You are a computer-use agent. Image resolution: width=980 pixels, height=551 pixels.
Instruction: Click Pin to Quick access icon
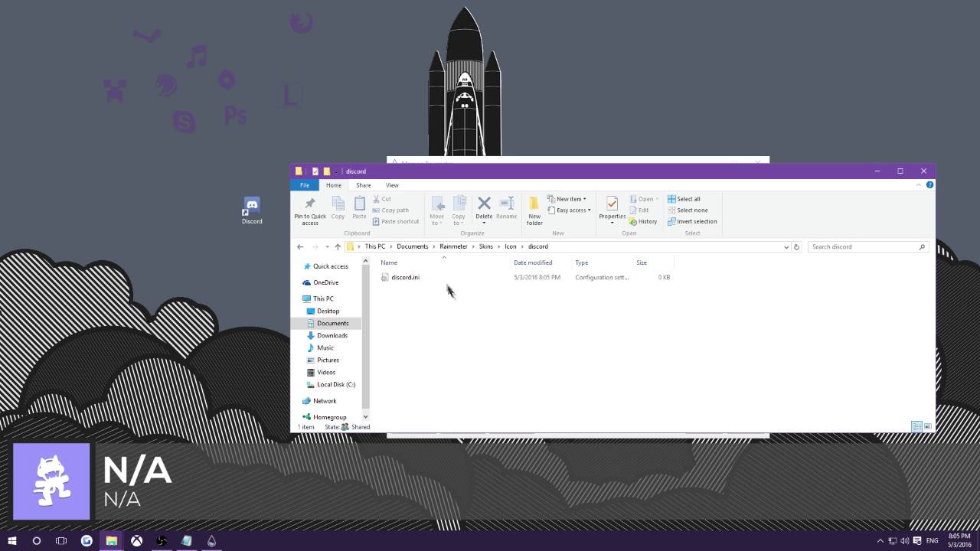[310, 204]
